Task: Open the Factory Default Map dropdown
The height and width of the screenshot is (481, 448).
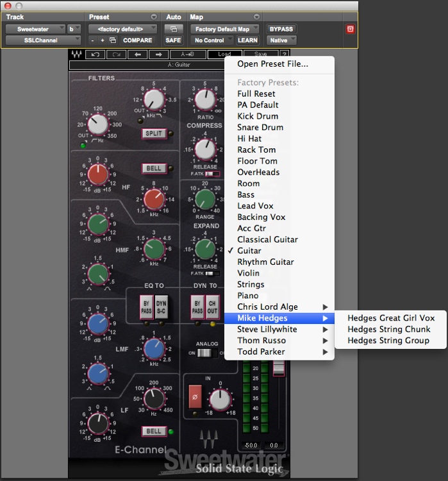Action: tap(225, 29)
